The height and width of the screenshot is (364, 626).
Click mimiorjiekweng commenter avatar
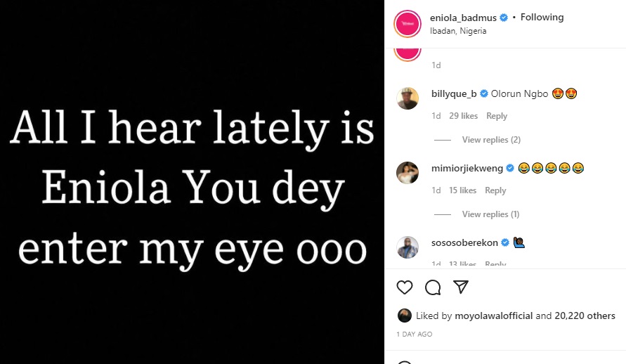click(407, 173)
